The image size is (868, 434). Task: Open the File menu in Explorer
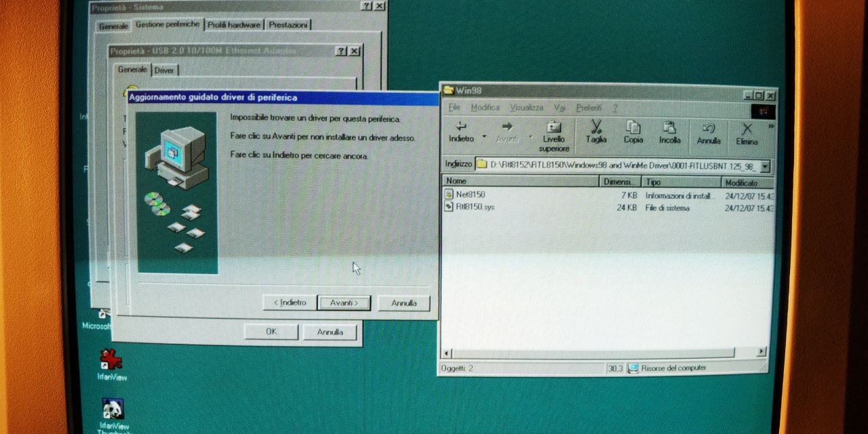click(454, 108)
